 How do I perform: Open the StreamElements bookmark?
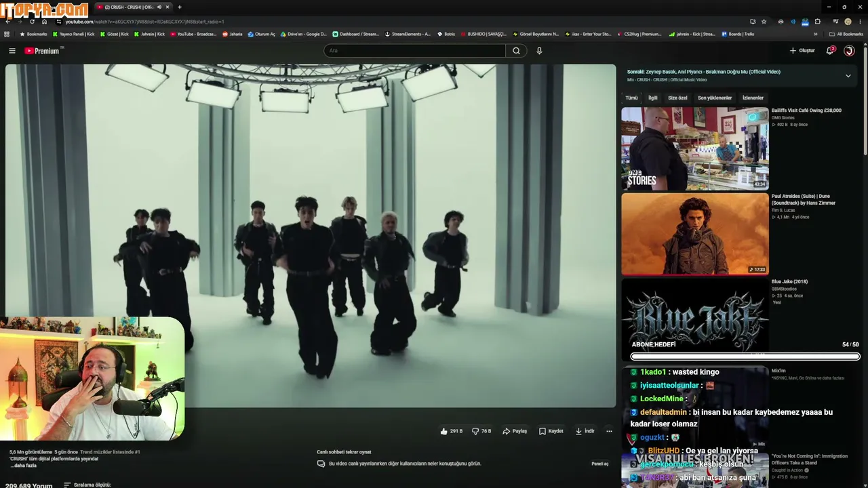coord(408,34)
